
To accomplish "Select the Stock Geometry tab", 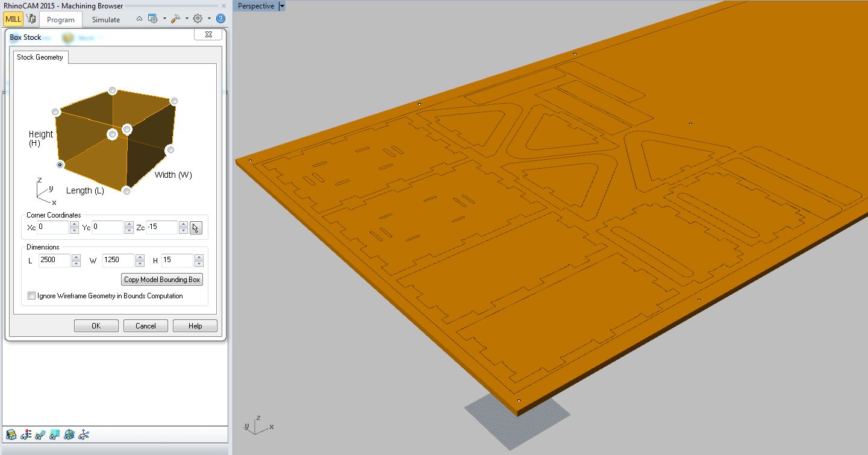I will (x=40, y=57).
